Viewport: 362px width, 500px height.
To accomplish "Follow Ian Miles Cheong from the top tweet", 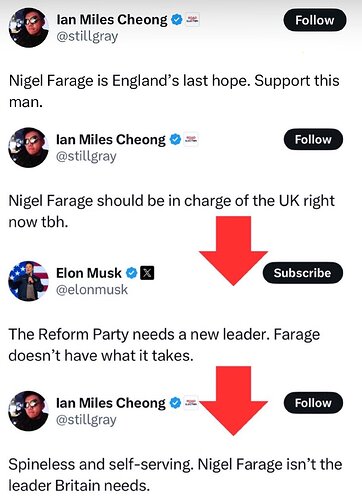I will (315, 20).
